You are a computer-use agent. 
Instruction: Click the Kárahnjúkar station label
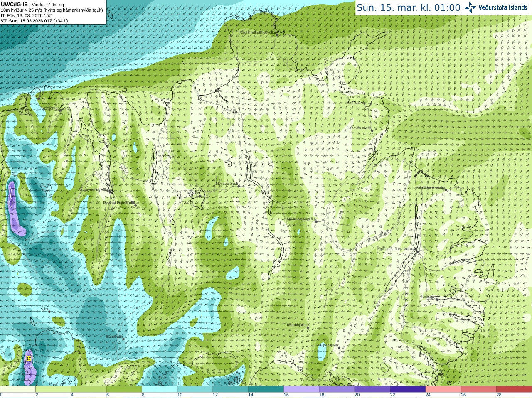[297, 325]
